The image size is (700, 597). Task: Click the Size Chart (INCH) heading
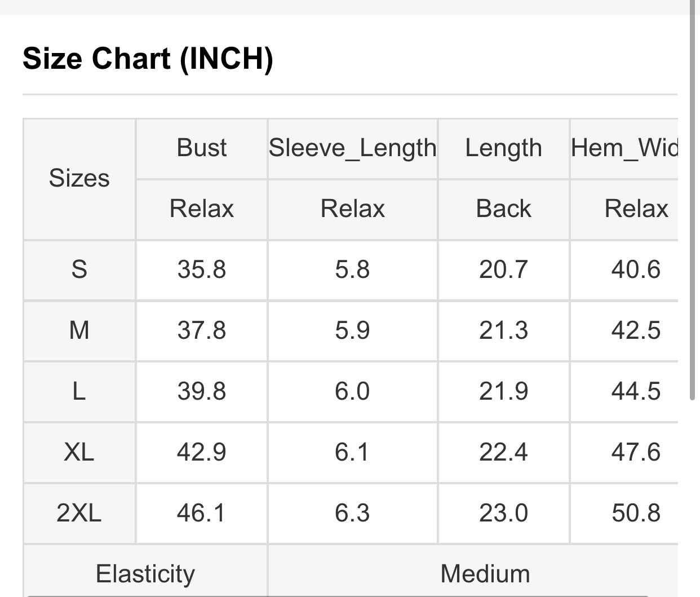[x=148, y=59]
